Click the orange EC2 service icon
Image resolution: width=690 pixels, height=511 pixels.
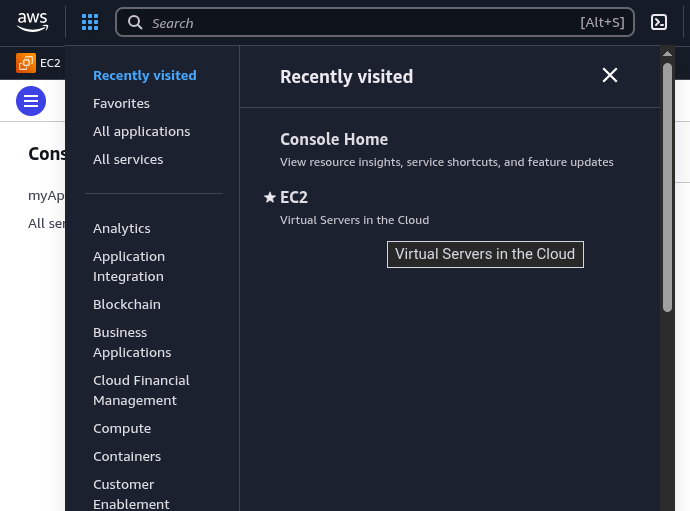26,63
